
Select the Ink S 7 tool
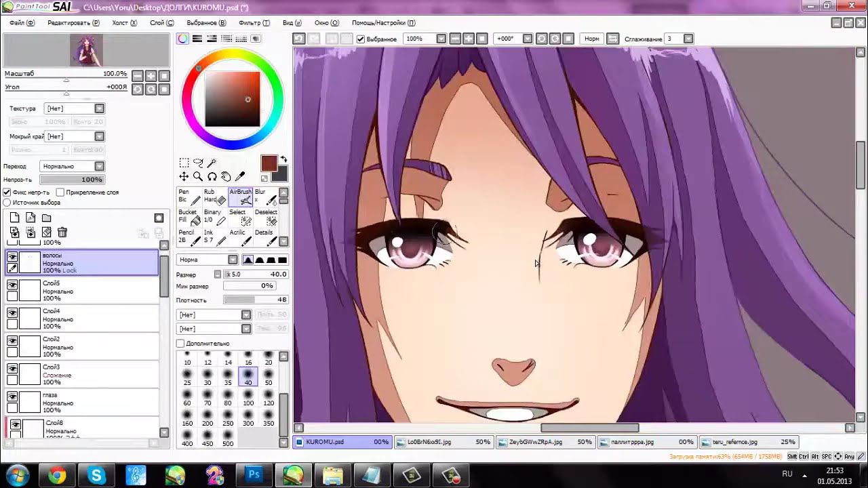tap(215, 237)
